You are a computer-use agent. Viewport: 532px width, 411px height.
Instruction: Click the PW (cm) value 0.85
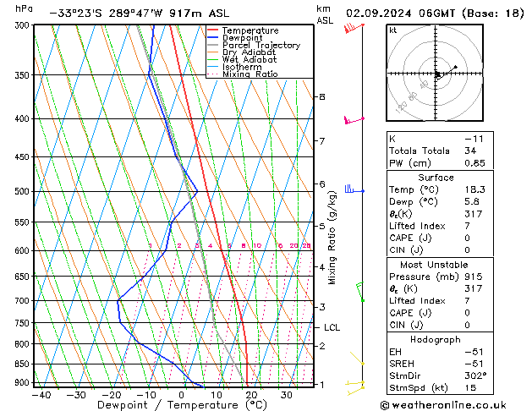point(474,163)
